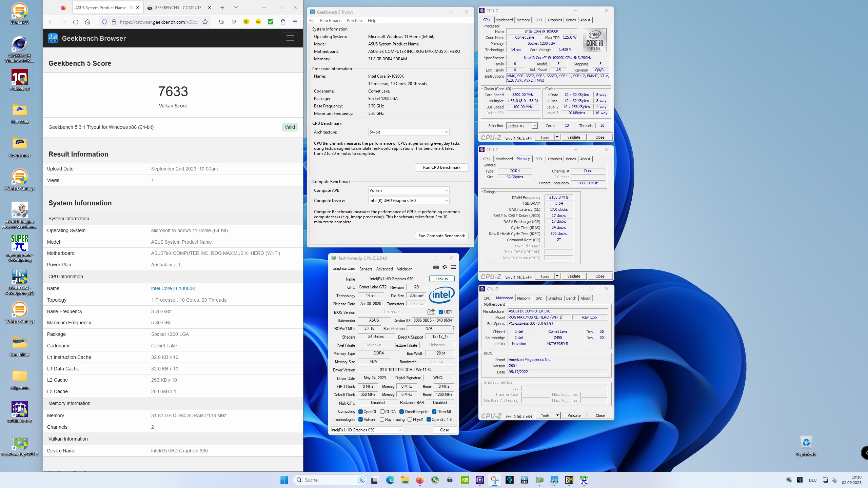868x488 pixels.
Task: Open the Firefox hamburger application menu
Action: [295, 22]
